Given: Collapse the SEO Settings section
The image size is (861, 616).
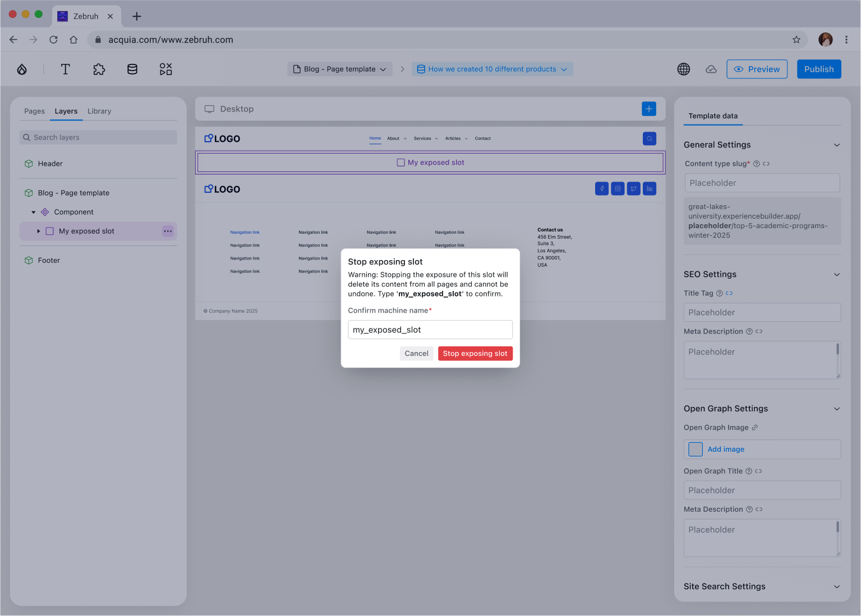Looking at the screenshot, I should [836, 275].
